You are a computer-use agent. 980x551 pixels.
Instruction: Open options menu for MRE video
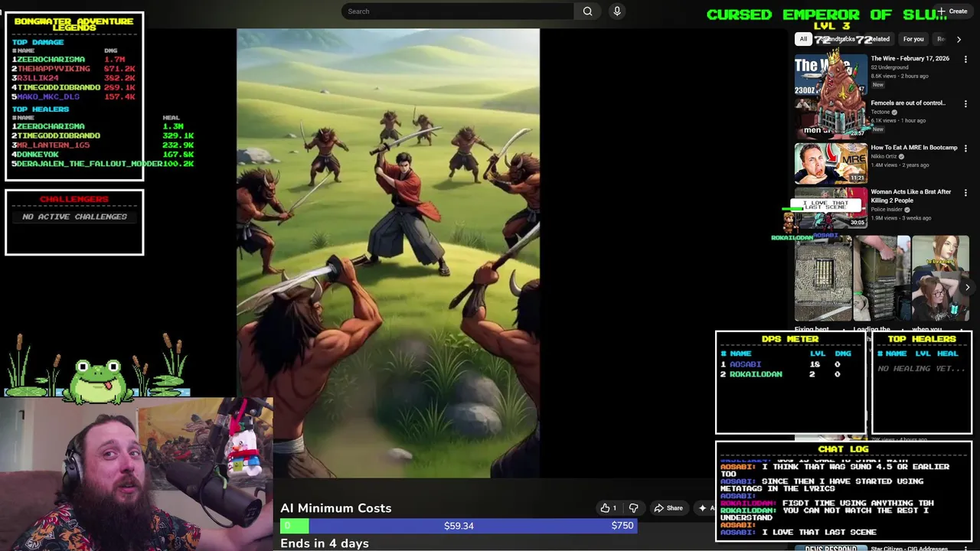[x=965, y=148]
